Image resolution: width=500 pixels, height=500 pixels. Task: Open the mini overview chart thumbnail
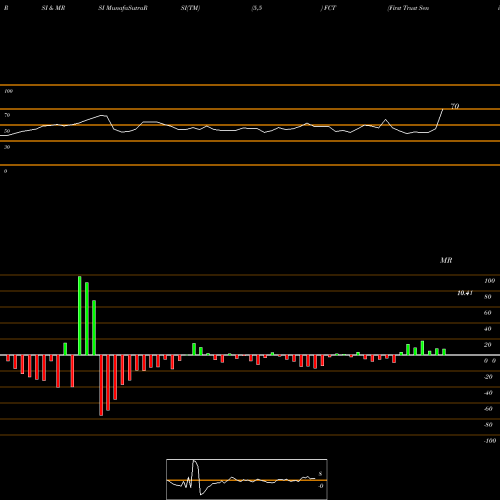[247, 479]
